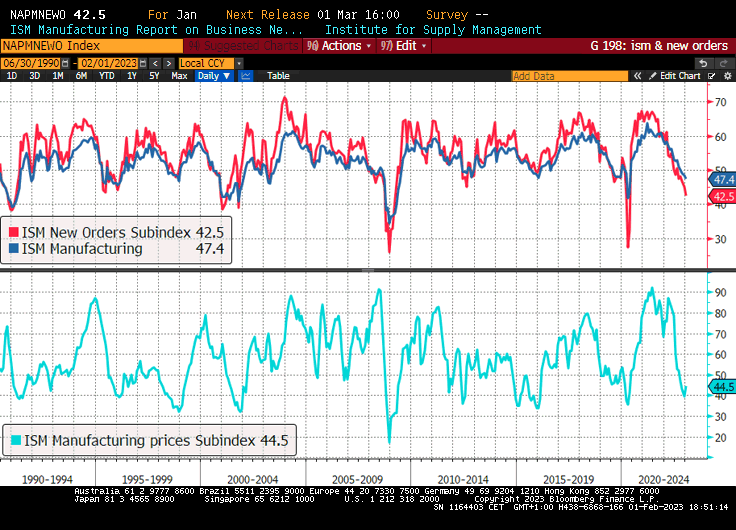
Task: Click the 2015-2019 x-axis label
Action: pyautogui.click(x=568, y=480)
